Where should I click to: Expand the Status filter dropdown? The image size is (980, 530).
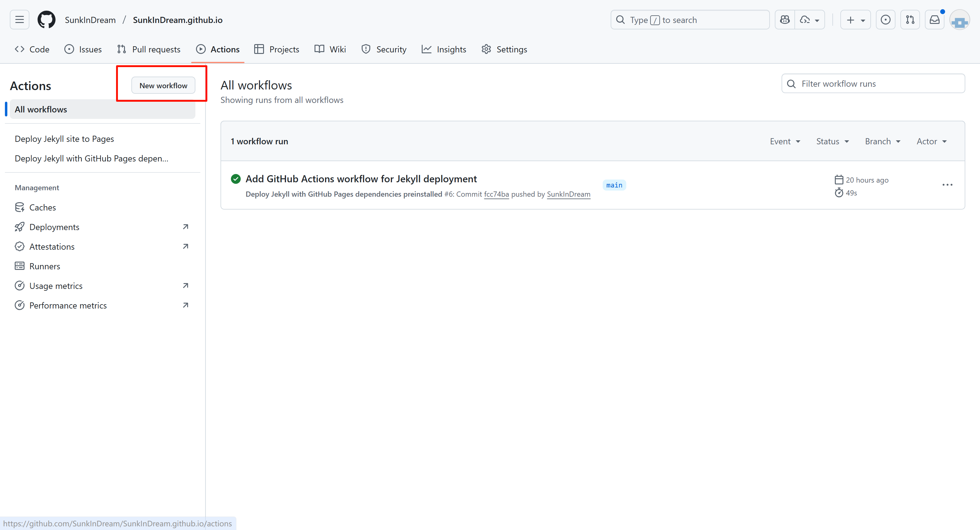click(832, 142)
